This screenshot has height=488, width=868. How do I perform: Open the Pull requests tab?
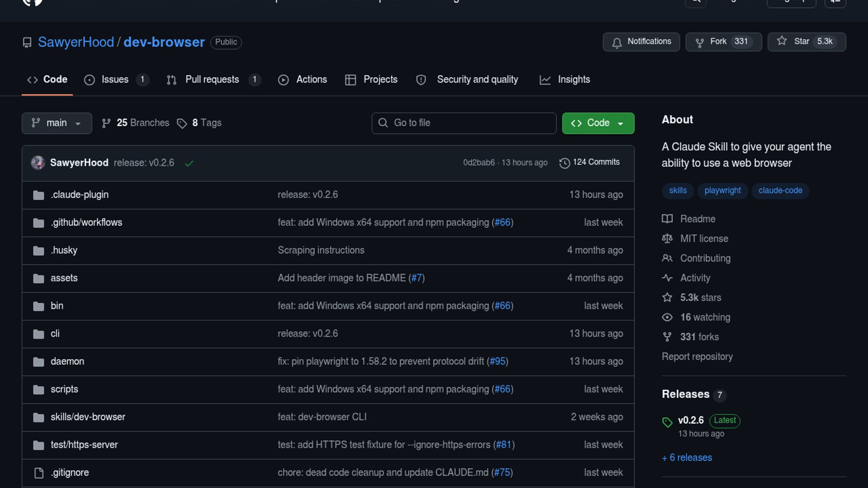tap(212, 80)
